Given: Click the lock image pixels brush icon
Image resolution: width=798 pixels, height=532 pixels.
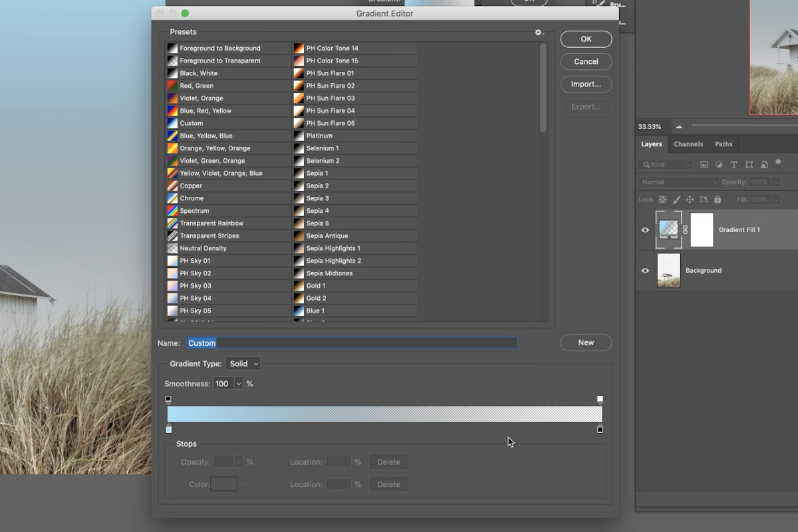Looking at the screenshot, I should [676, 199].
